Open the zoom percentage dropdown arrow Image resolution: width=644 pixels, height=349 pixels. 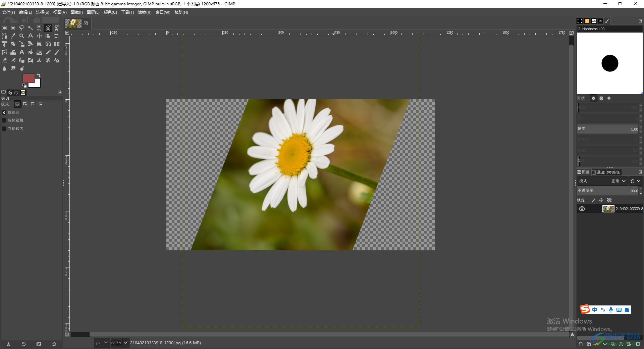pyautogui.click(x=126, y=343)
